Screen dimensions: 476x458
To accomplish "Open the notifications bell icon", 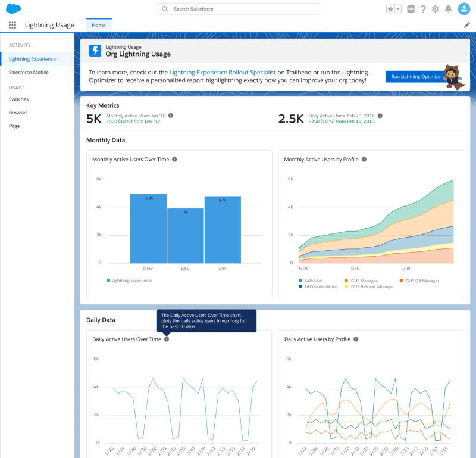I will (449, 9).
